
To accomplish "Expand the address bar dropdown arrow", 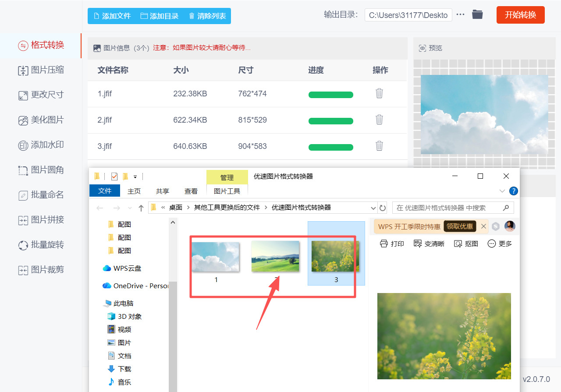I will pos(373,208).
